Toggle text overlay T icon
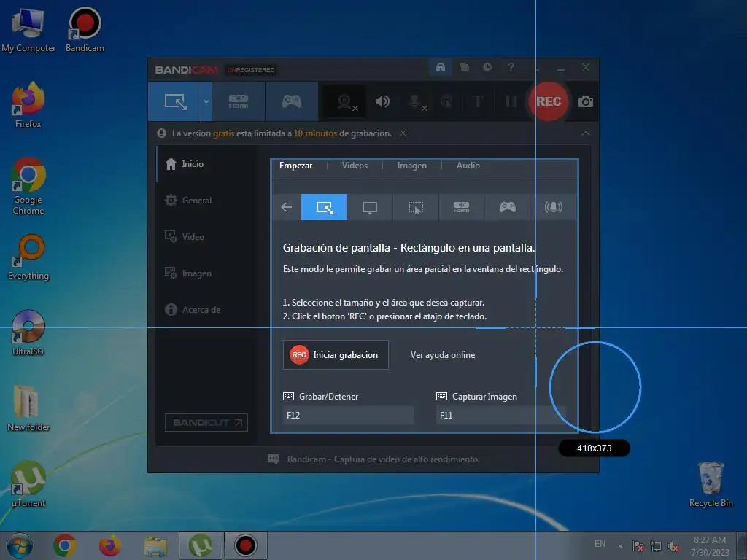This screenshot has height=560, width=747. click(478, 101)
